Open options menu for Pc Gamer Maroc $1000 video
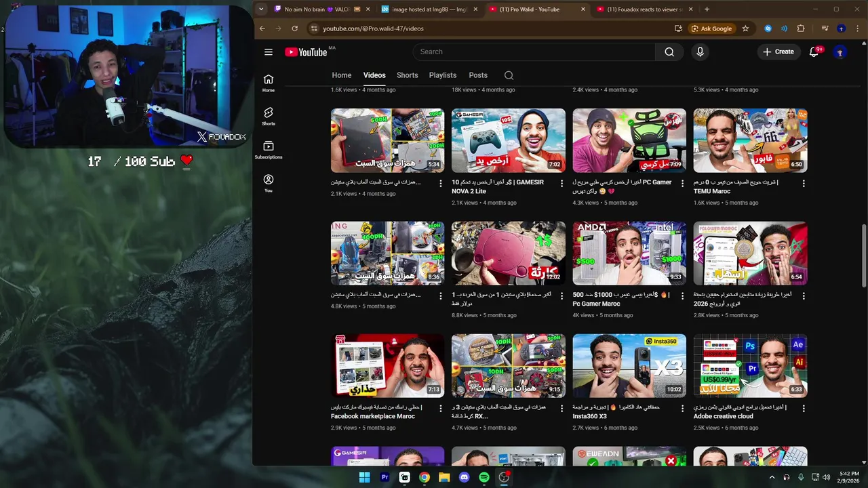The width and height of the screenshot is (868, 488). 683,296
